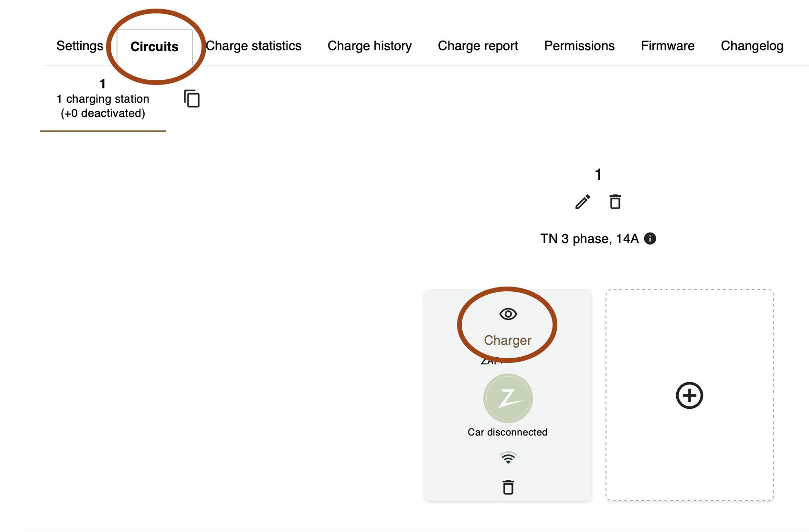The image size is (809, 532).
Task: Click the Zaptec Z logo circle
Action: 508,398
